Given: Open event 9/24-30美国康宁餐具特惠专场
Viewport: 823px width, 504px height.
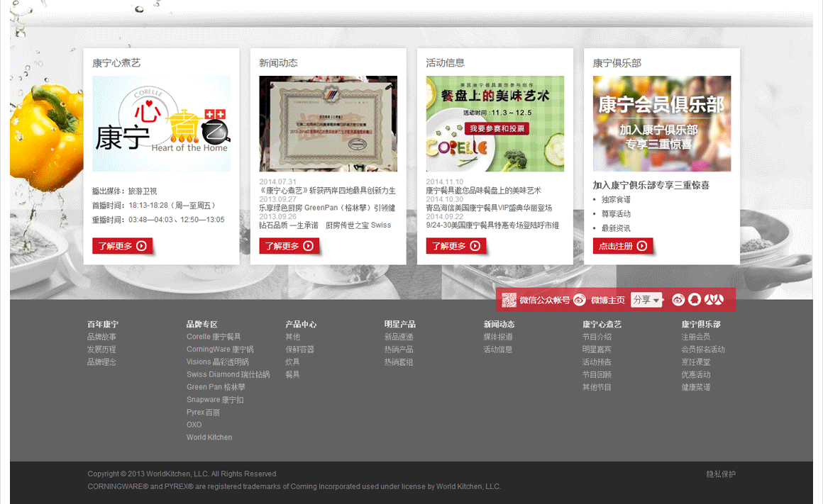Looking at the screenshot, I should coord(493,225).
